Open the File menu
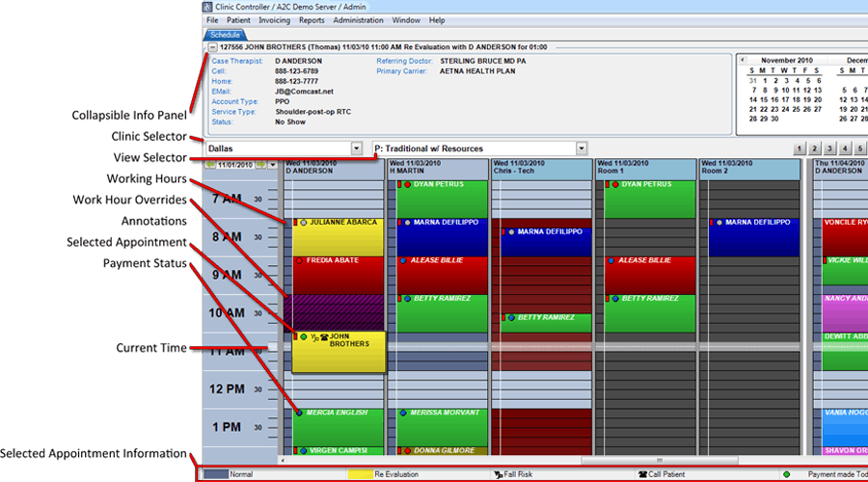Screen dimensions: 868x482 (212, 20)
